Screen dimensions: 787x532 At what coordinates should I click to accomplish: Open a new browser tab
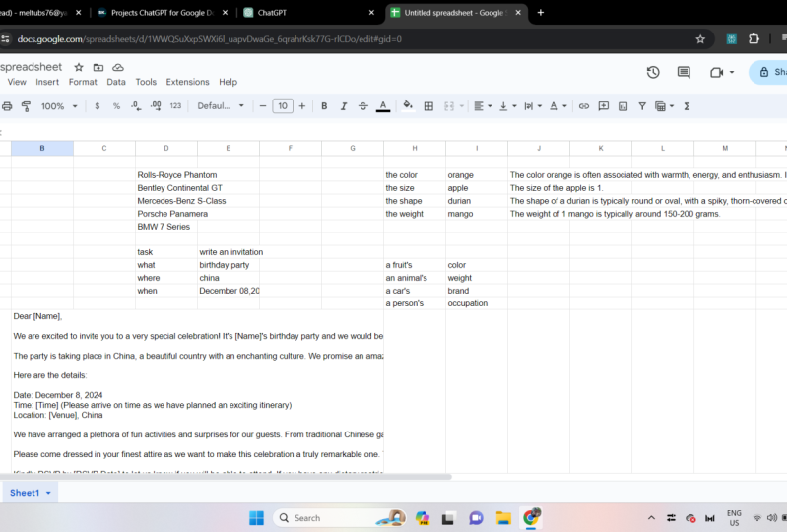point(541,13)
